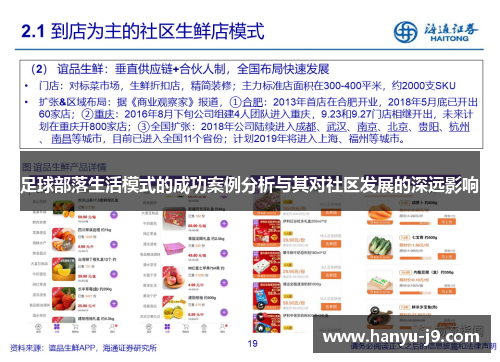Click the tofu sale progress bar

[x=415, y=293]
